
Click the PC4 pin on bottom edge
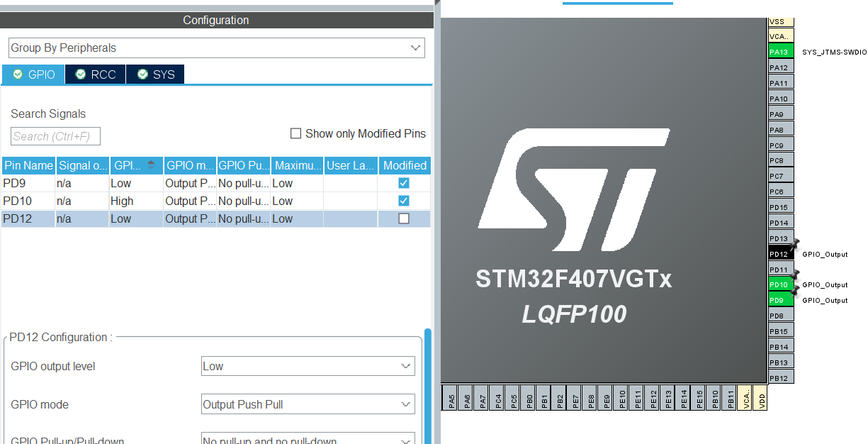click(497, 397)
